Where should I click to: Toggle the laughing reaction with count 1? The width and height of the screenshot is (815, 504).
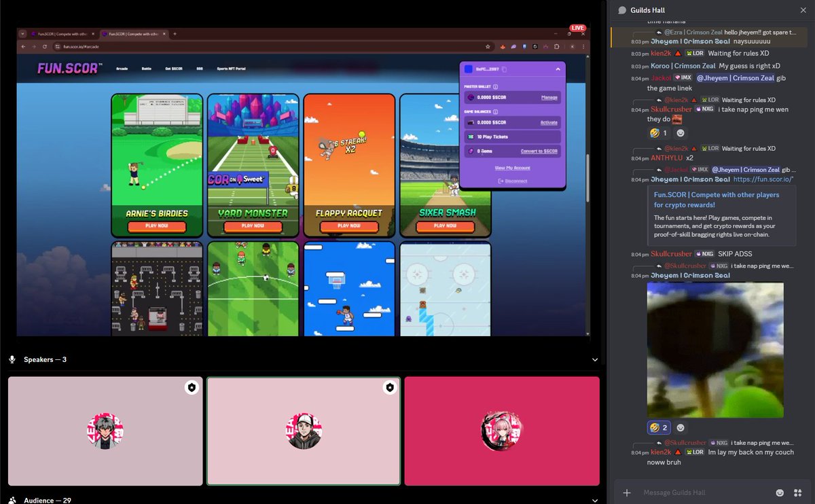click(658, 133)
